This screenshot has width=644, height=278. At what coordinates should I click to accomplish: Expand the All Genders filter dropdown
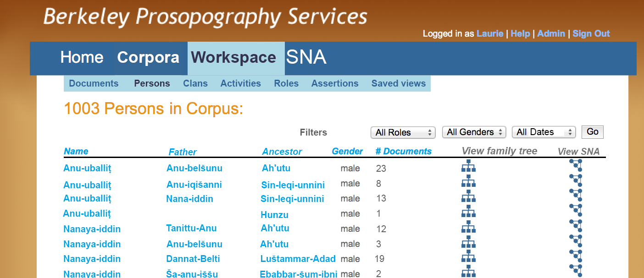(474, 132)
